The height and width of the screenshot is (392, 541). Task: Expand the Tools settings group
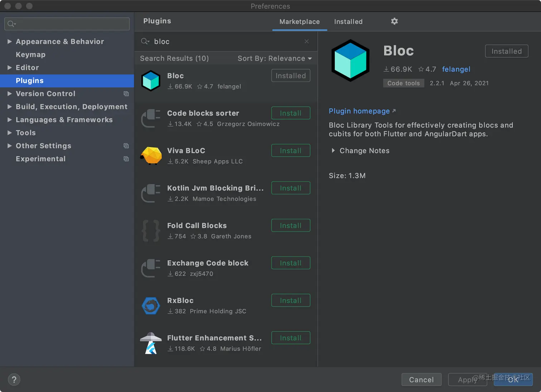[10, 132]
